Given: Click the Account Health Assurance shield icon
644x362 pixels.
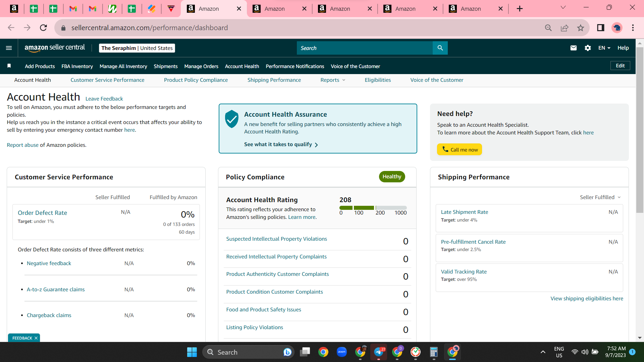Looking at the screenshot, I should tap(232, 119).
